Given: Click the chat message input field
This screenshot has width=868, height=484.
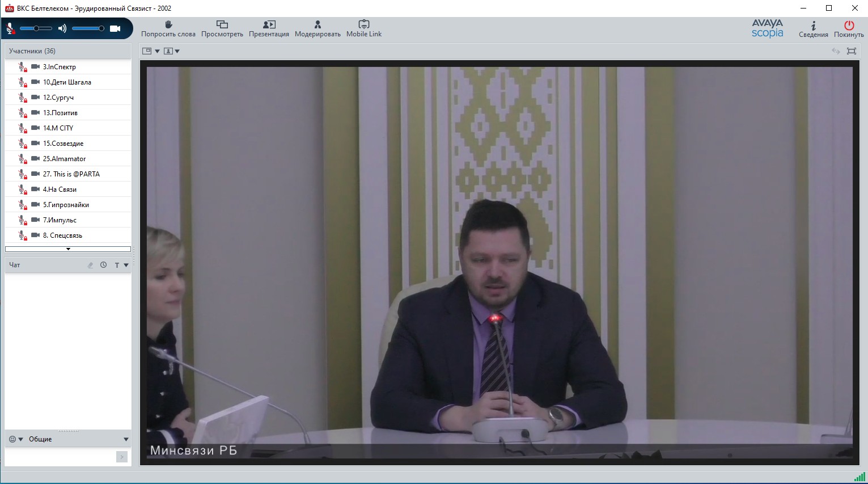Looking at the screenshot, I should click(x=60, y=457).
